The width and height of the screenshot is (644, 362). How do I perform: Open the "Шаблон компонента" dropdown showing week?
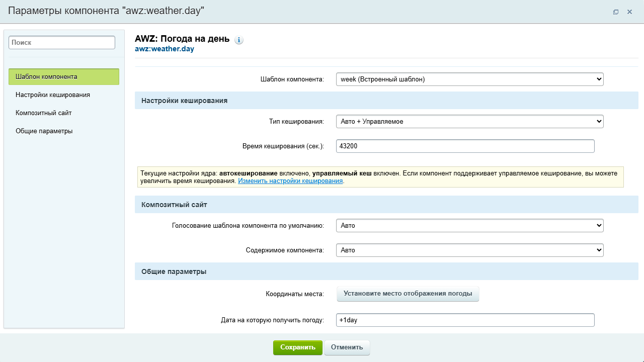(x=469, y=79)
